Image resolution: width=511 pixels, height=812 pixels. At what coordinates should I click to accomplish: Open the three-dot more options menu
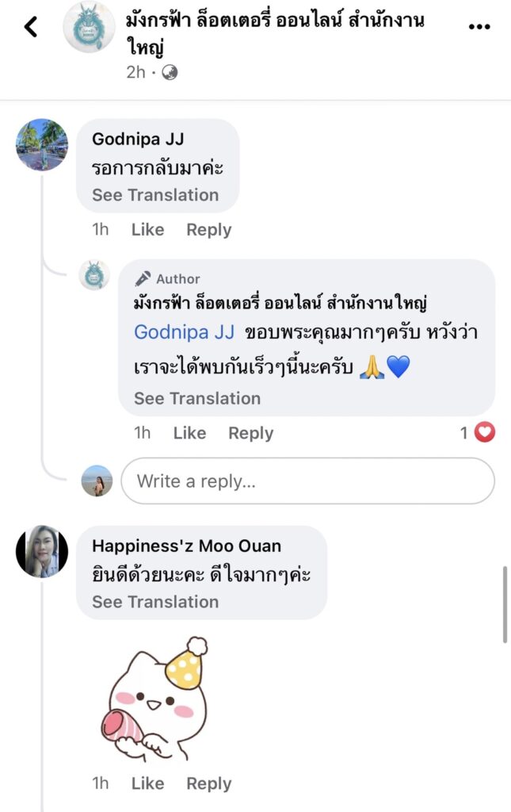click(x=479, y=27)
